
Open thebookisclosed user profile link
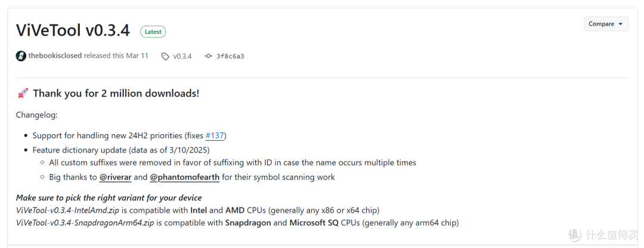55,56
